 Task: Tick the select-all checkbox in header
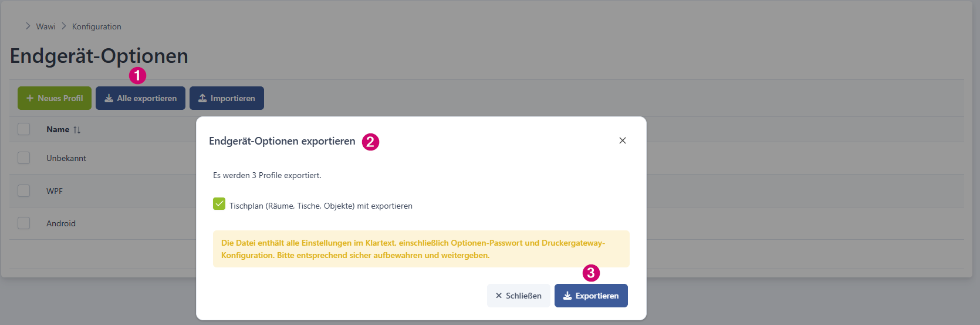[23, 129]
